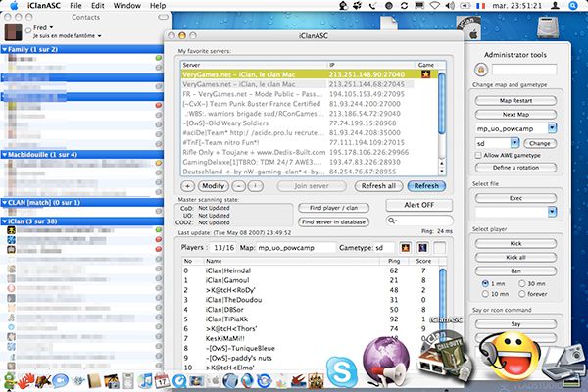The height and width of the screenshot is (392, 588).
Task: Open the Yahoo smiley headset app in dock
Action: [x=509, y=357]
